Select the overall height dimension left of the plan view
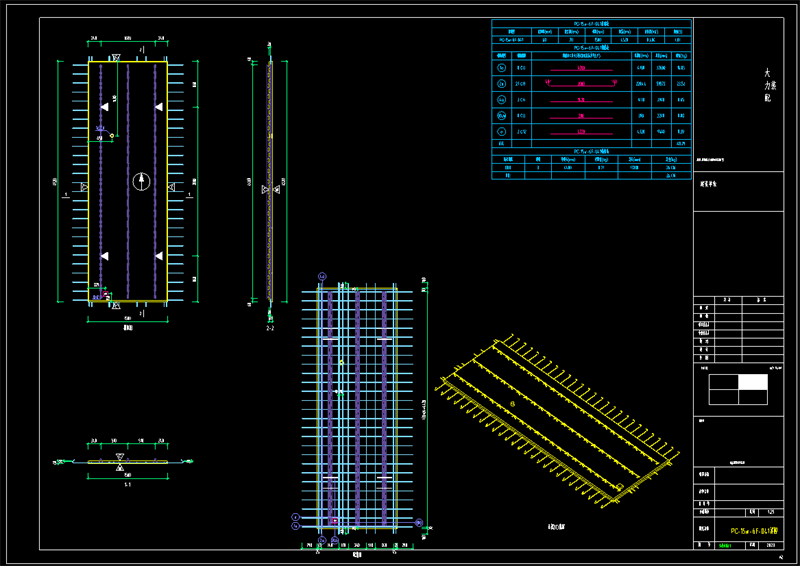Image resolution: width=800 pixels, height=566 pixels. [57, 181]
